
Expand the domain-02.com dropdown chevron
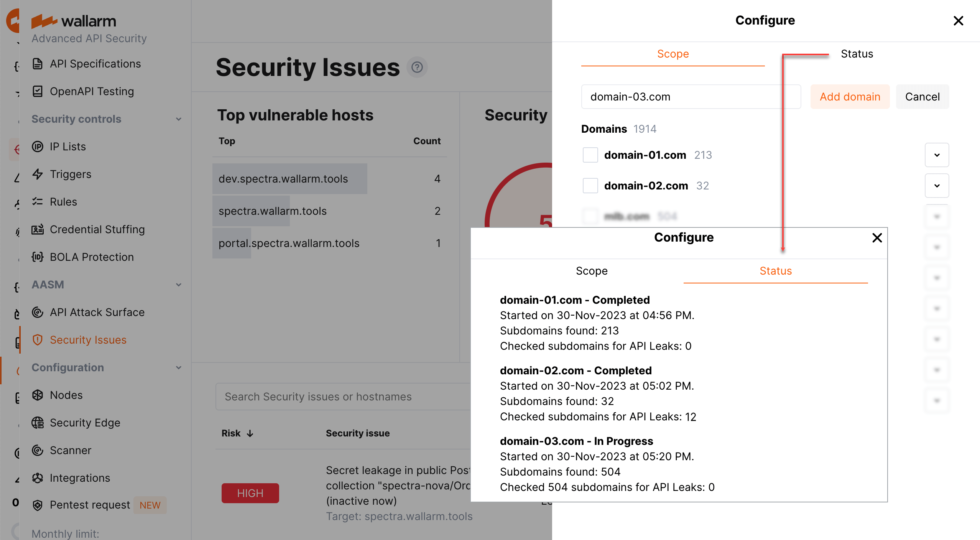pyautogui.click(x=937, y=186)
